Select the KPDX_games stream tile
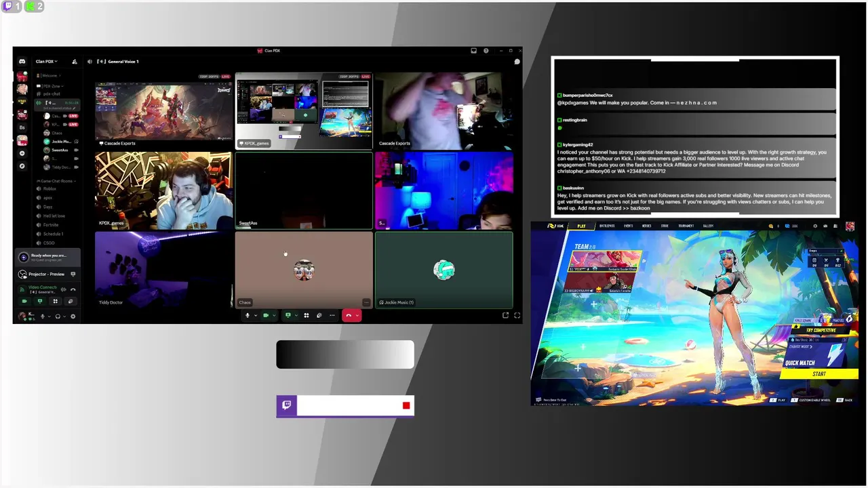The height and width of the screenshot is (488, 868). pos(304,110)
